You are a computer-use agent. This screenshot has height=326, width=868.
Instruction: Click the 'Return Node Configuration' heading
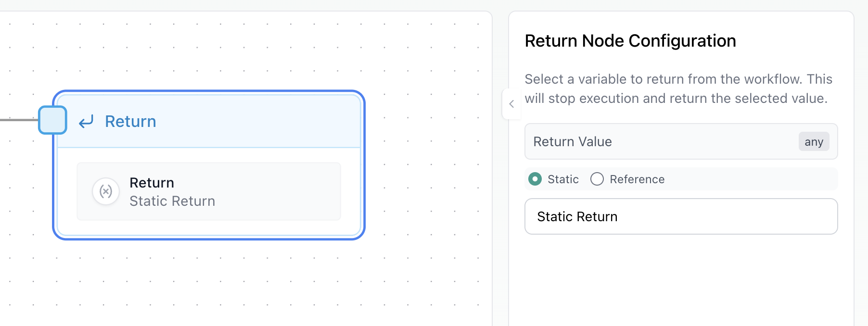[x=630, y=40]
